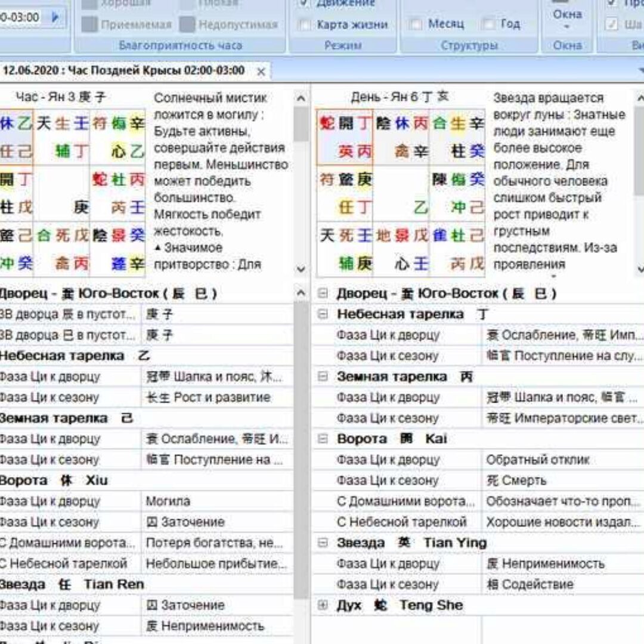The width and height of the screenshot is (644, 644).
Task: Collapse the Ворота Kai section icon
Action: [x=323, y=439]
